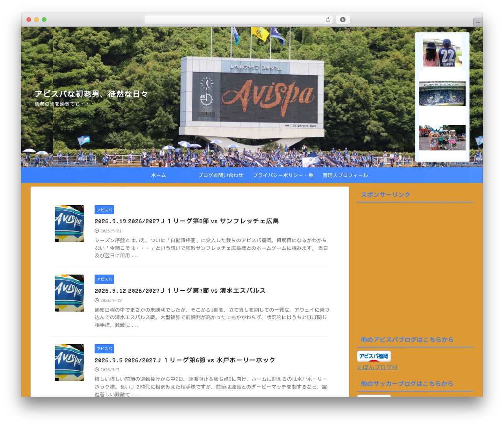This screenshot has width=504, height=427.
Task: Open the ホーム menu item
Action: [x=158, y=175]
